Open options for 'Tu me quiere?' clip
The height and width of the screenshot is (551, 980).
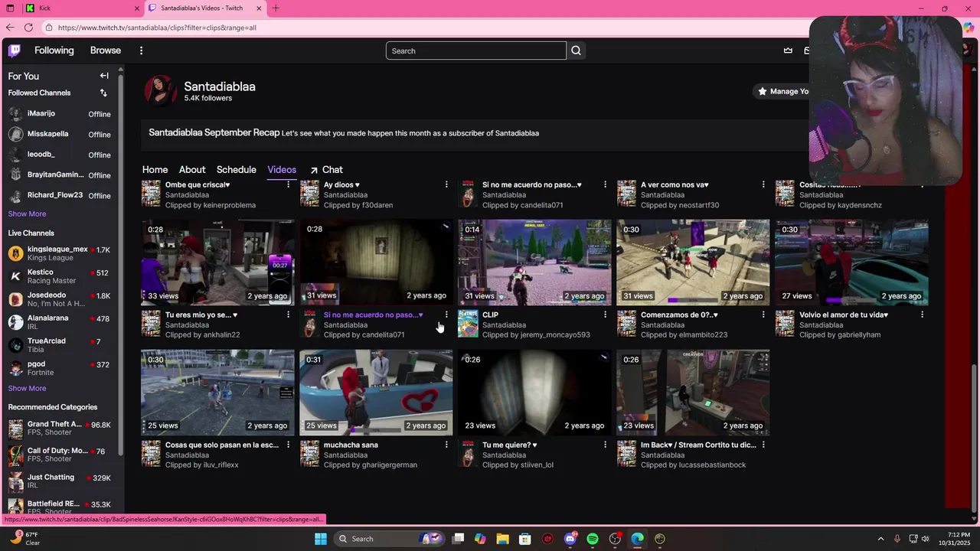tap(605, 445)
